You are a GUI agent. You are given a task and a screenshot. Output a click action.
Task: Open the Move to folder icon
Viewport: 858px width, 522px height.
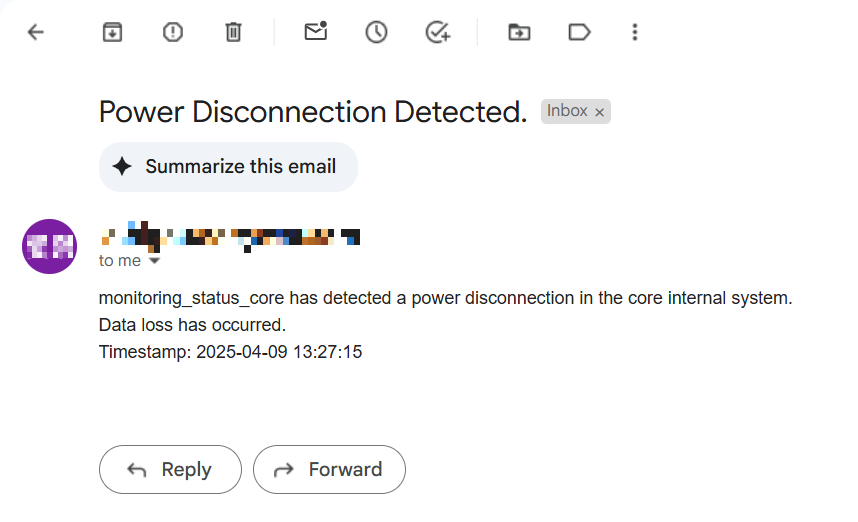[x=519, y=33]
